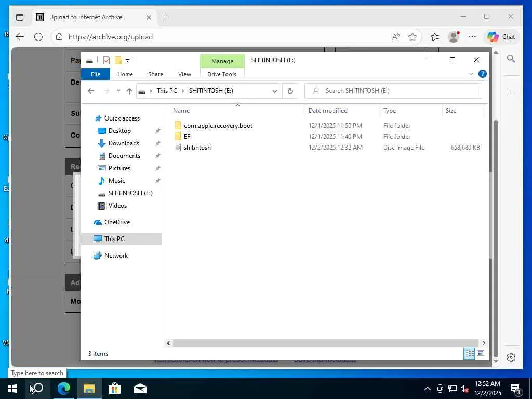532x399 pixels.
Task: Open Downloads in the navigation pane
Action: 124,143
